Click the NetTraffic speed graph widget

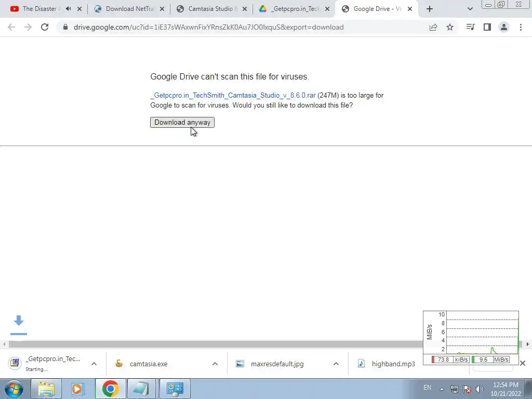click(471, 338)
